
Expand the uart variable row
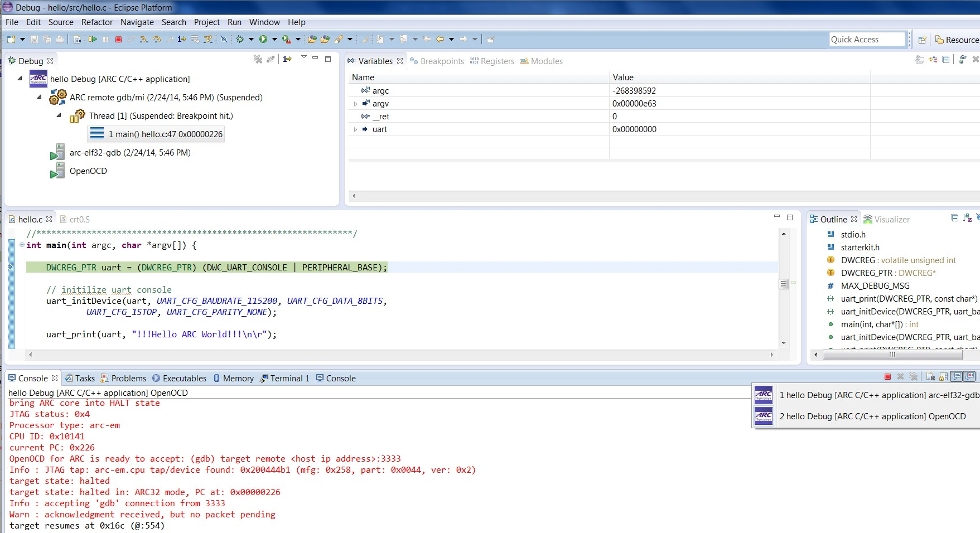(x=355, y=129)
